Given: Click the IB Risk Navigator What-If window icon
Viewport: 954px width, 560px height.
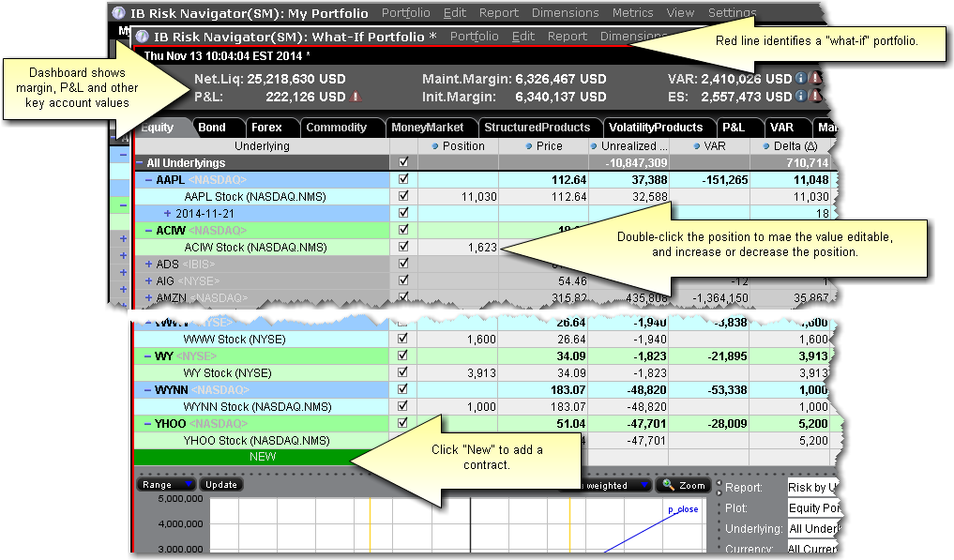Looking at the screenshot, I should (x=142, y=37).
